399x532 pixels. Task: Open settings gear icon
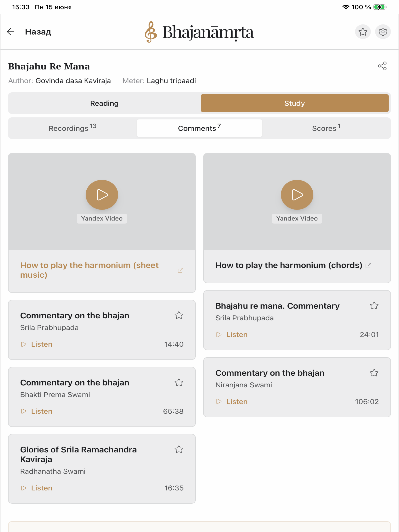[383, 32]
